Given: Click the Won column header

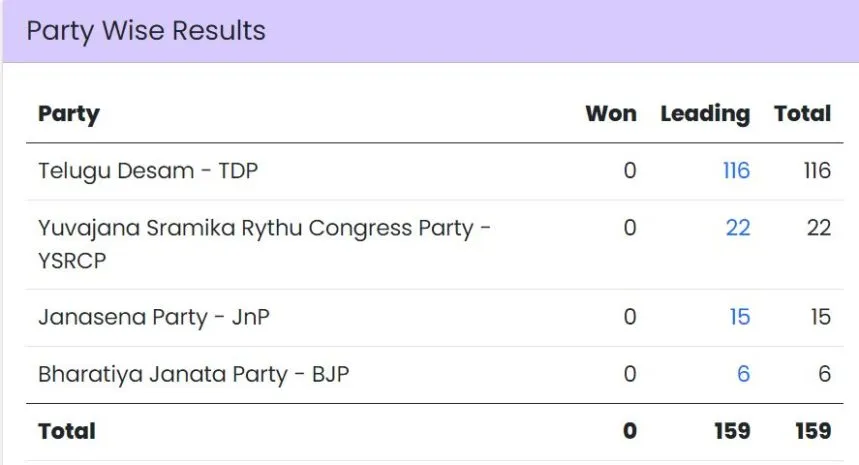Looking at the screenshot, I should (x=610, y=114).
